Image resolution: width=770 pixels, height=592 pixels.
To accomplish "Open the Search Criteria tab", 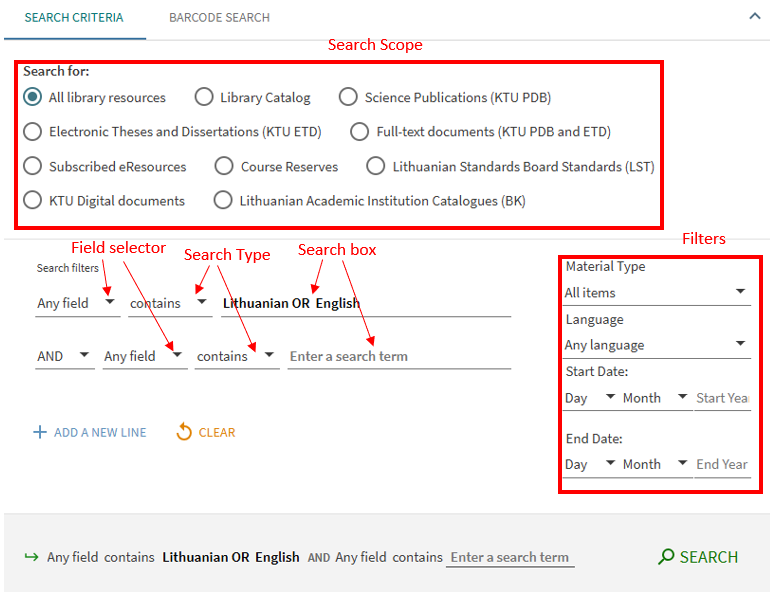I will point(74,18).
